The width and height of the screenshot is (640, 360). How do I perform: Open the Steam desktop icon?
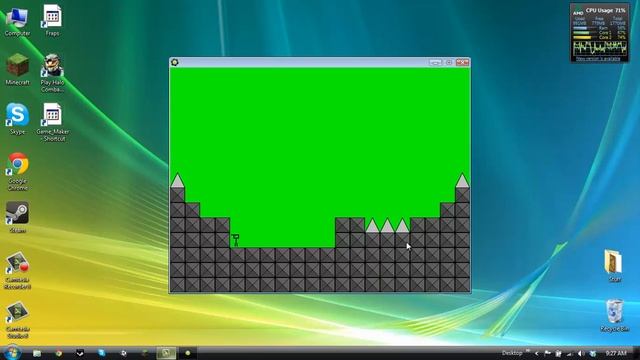point(17,217)
